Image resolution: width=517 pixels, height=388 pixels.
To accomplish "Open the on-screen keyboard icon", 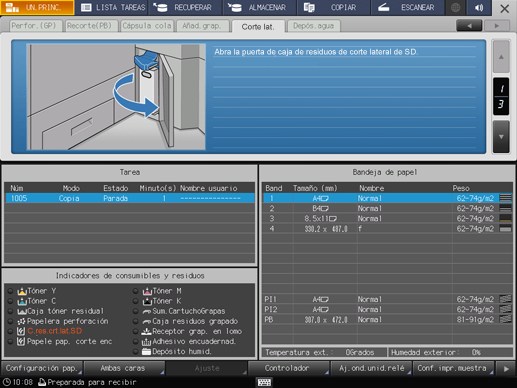I will click(x=264, y=382).
